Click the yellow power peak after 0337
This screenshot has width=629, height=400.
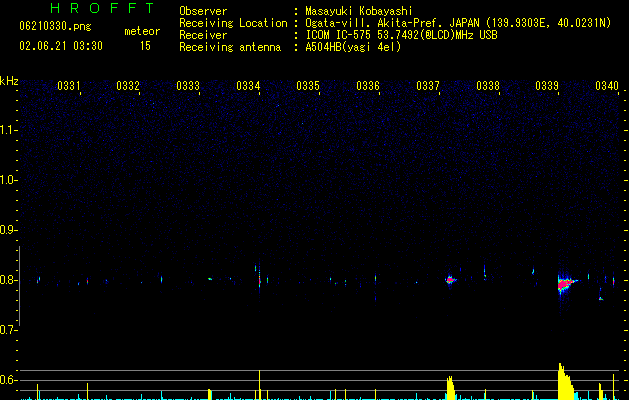click(x=450, y=388)
